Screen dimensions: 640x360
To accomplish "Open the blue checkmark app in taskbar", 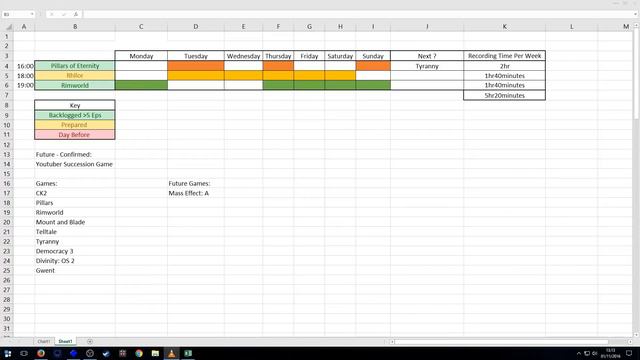I will click(x=106, y=353).
